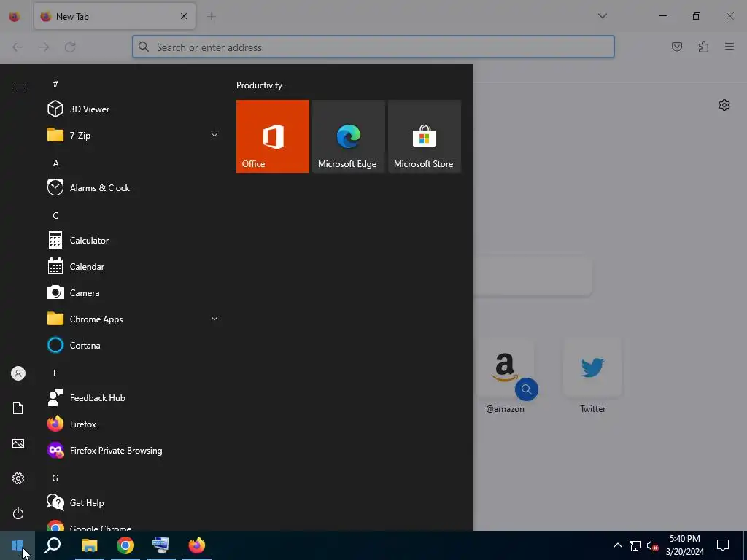Personalize new tab via gear icon
This screenshot has height=560, width=747.
tap(724, 105)
